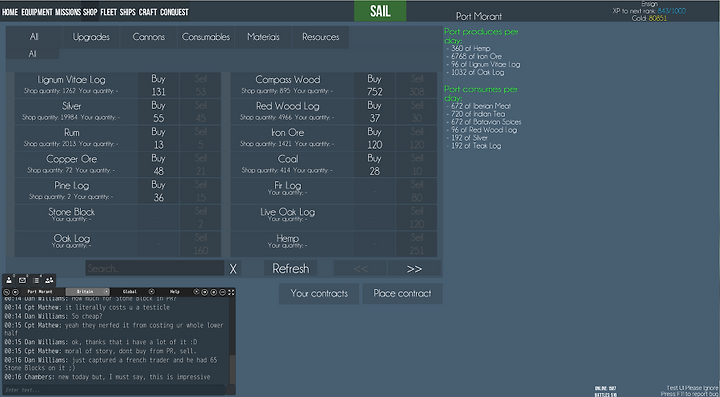Open the FLEET menu
Image resolution: width=720 pixels, height=397 pixels.
click(108, 12)
